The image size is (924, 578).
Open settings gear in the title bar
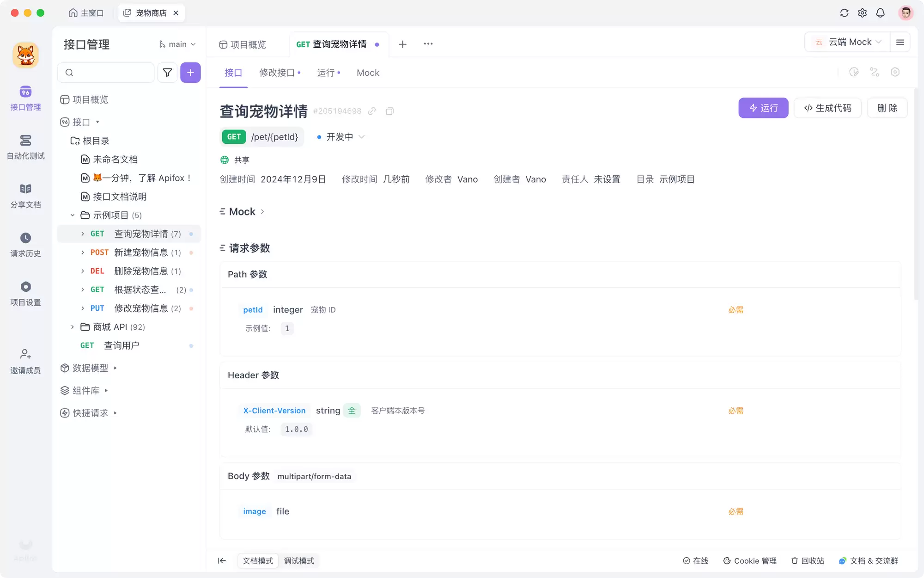pos(862,13)
